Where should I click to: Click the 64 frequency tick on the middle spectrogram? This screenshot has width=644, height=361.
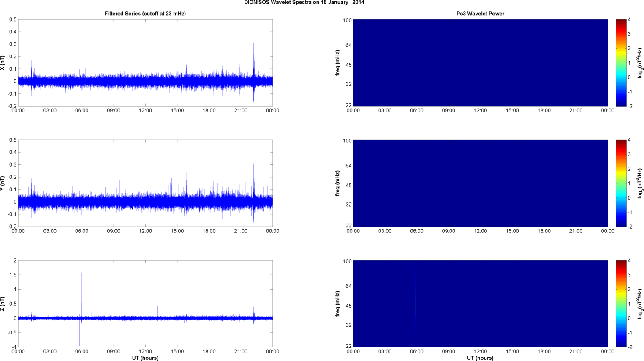click(348, 166)
